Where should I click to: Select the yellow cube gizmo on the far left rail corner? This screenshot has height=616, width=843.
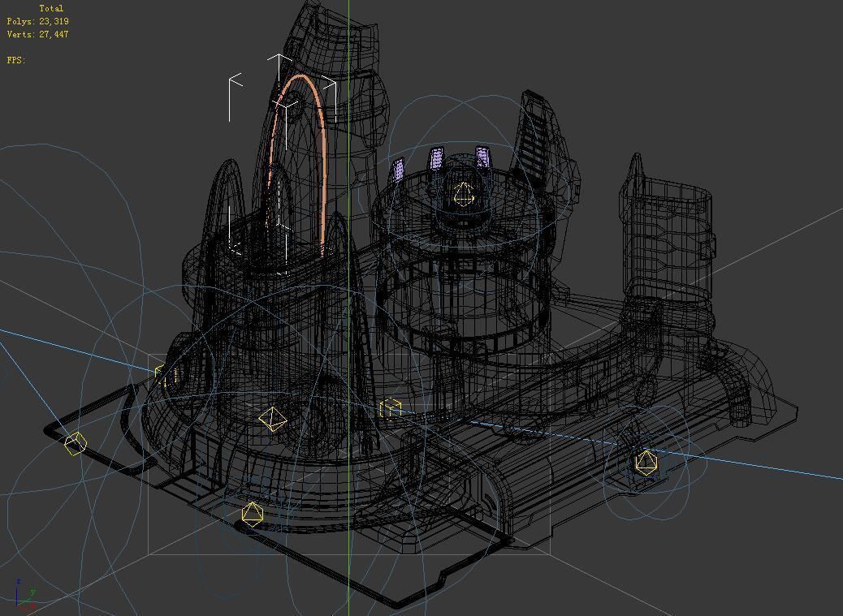point(76,444)
